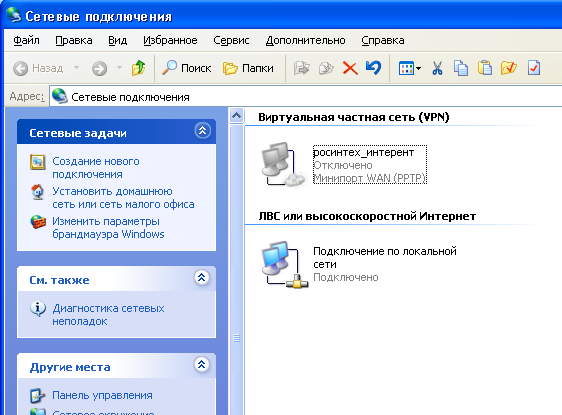Click the Control Panel icon in sidebar

tap(38, 396)
